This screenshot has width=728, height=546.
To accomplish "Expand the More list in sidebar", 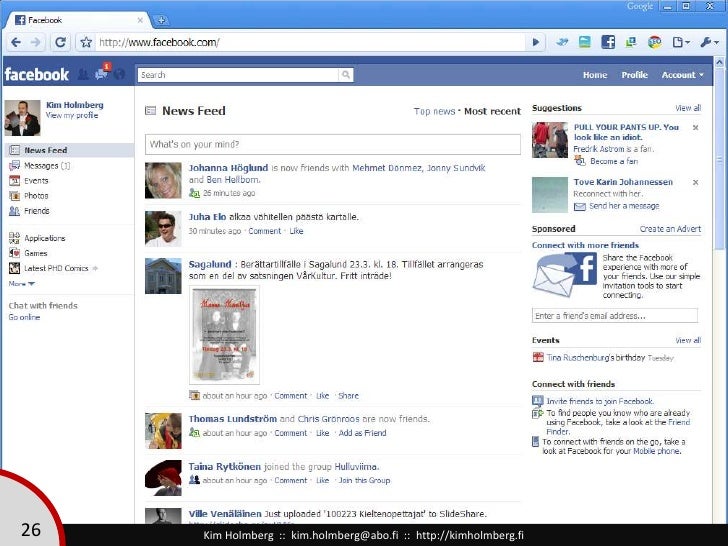I will pyautogui.click(x=24, y=283).
